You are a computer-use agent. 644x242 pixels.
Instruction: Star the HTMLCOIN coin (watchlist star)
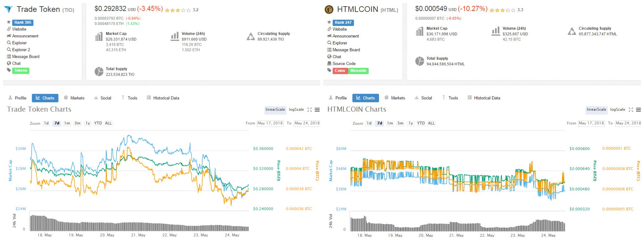[329, 22]
